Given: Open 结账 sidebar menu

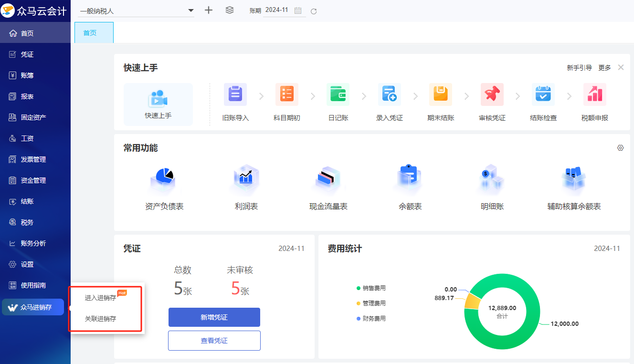Looking at the screenshot, I should click(35, 201).
